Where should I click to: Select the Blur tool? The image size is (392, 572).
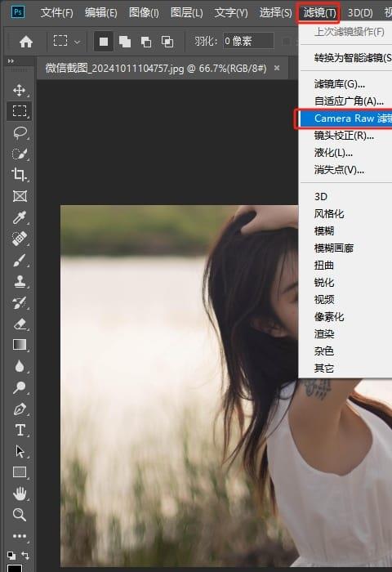[20, 366]
